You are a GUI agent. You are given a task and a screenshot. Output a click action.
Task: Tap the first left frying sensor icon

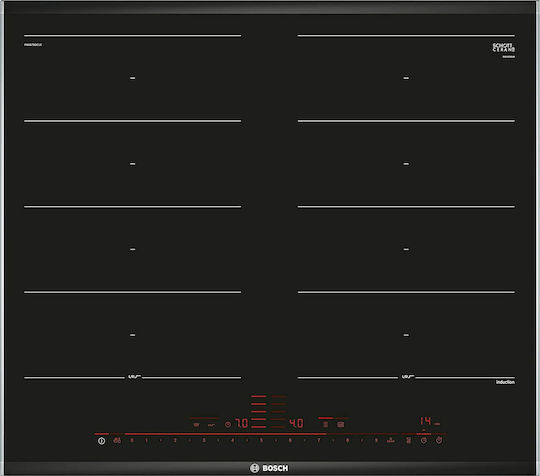(x=196, y=425)
